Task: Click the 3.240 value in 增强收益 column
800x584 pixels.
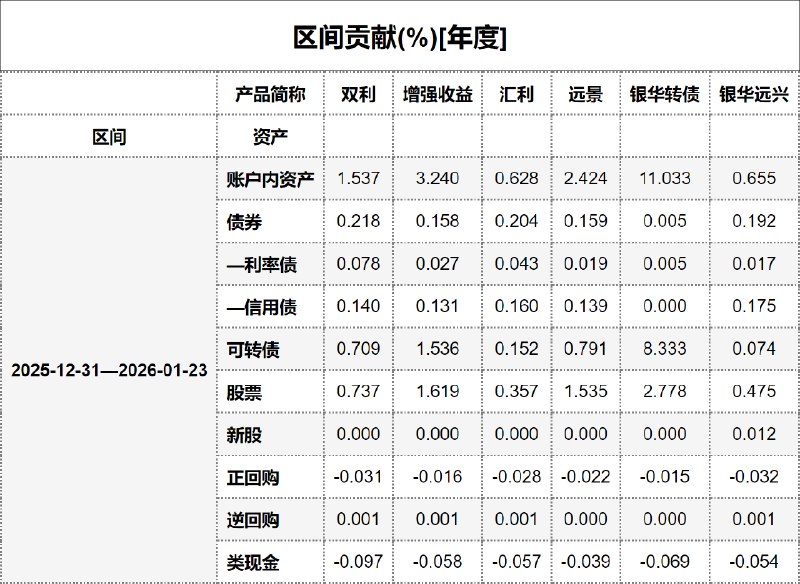Action: coord(437,180)
